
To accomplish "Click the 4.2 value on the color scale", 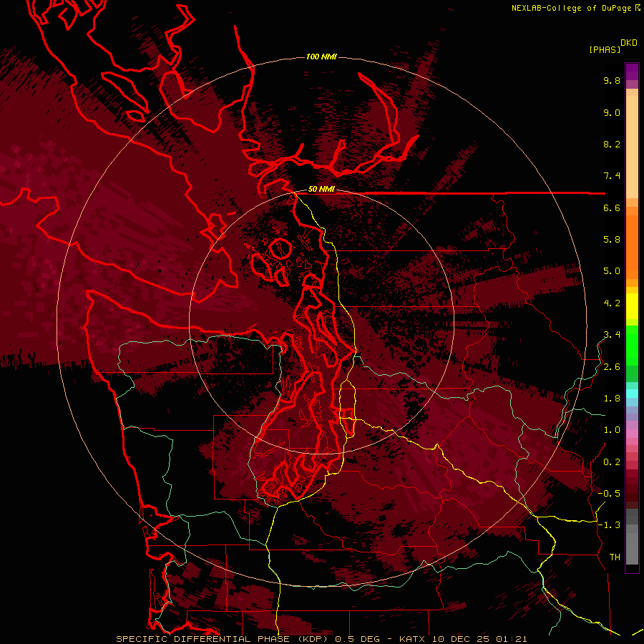I will point(612,303).
